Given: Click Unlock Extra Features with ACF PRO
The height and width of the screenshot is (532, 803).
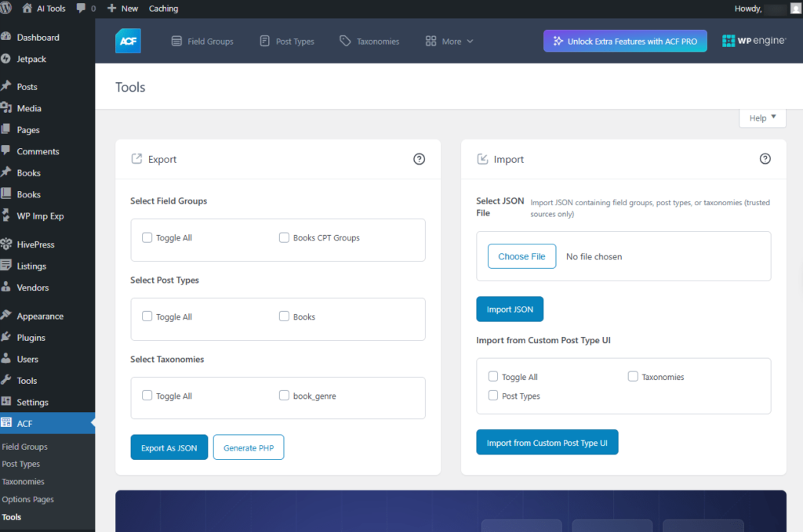Looking at the screenshot, I should [625, 42].
